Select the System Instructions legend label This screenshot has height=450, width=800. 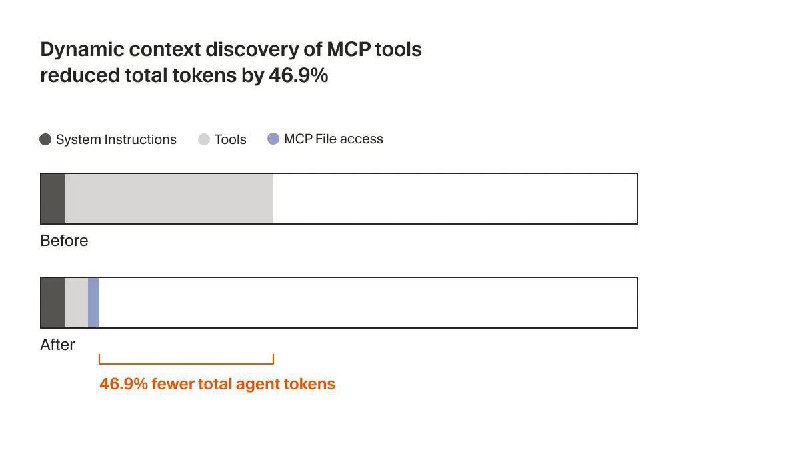pos(116,140)
